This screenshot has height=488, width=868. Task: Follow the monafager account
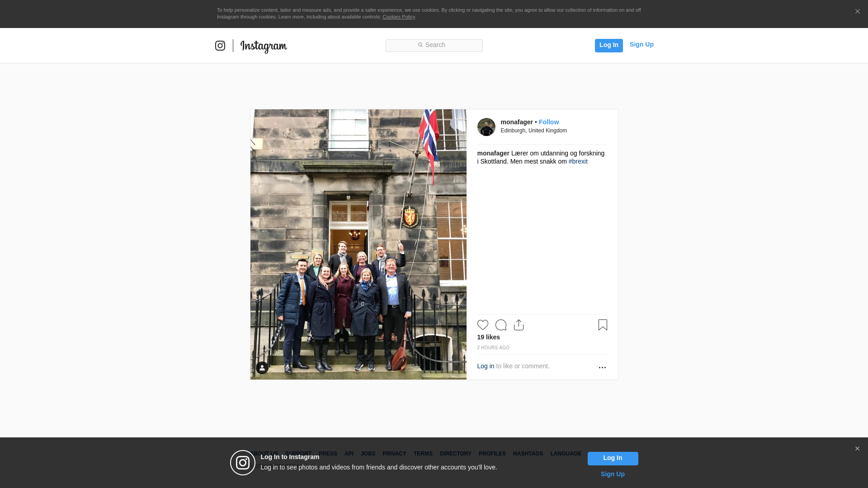point(548,122)
